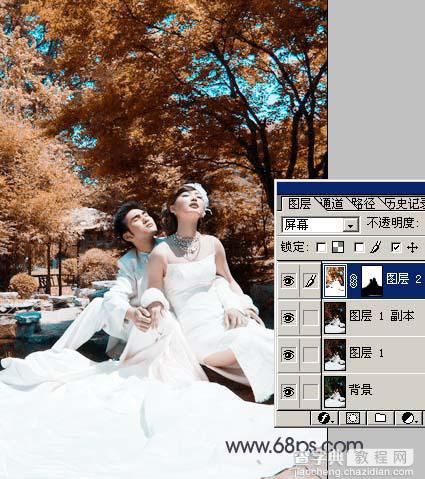Viewport: 425px width, 479px height.
Task: Toggle the eye icon for 图层 1
Action: pyautogui.click(x=288, y=354)
